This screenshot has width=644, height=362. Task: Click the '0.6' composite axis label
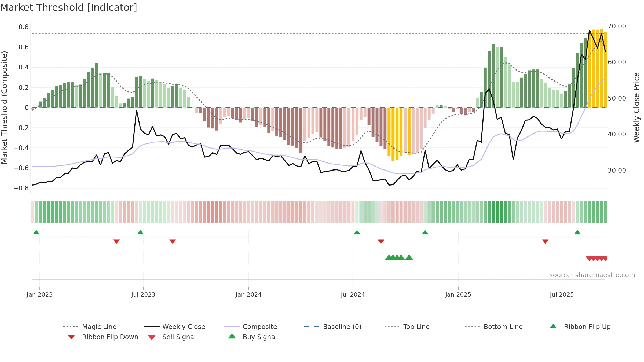24,47
